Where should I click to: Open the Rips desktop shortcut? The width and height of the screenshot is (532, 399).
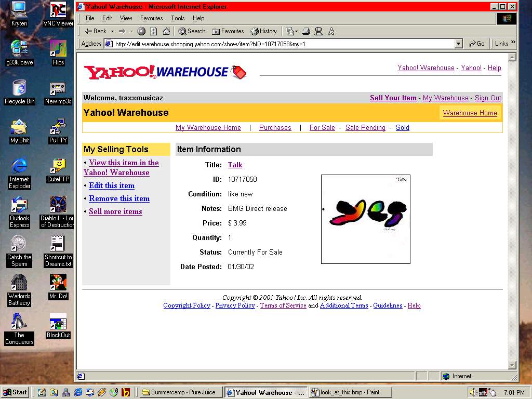point(58,53)
